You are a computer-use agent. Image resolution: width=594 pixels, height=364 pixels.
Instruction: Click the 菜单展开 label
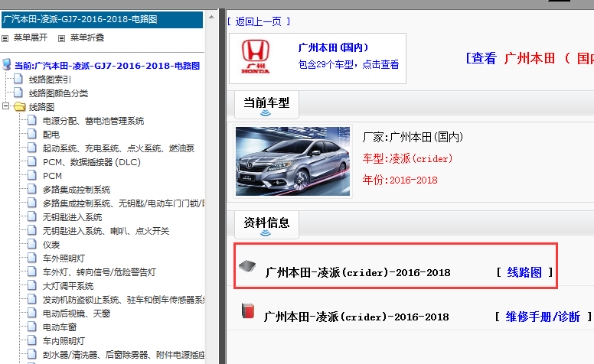tap(31, 37)
